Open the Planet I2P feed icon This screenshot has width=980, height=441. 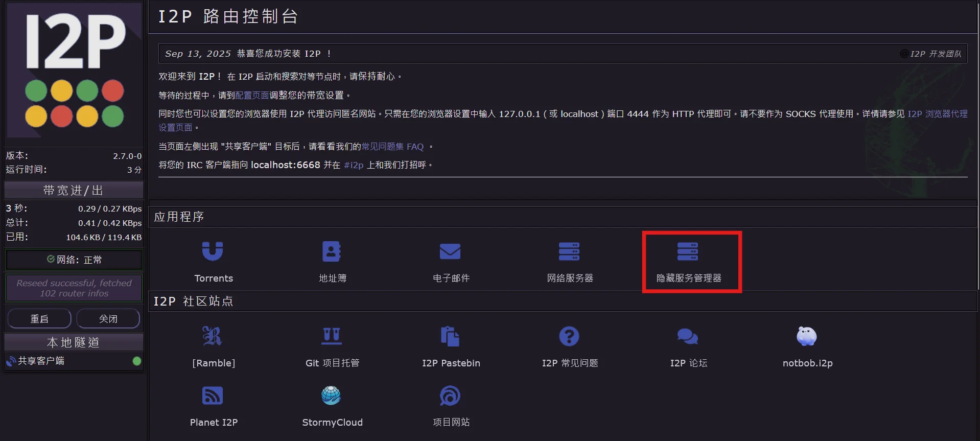point(213,396)
